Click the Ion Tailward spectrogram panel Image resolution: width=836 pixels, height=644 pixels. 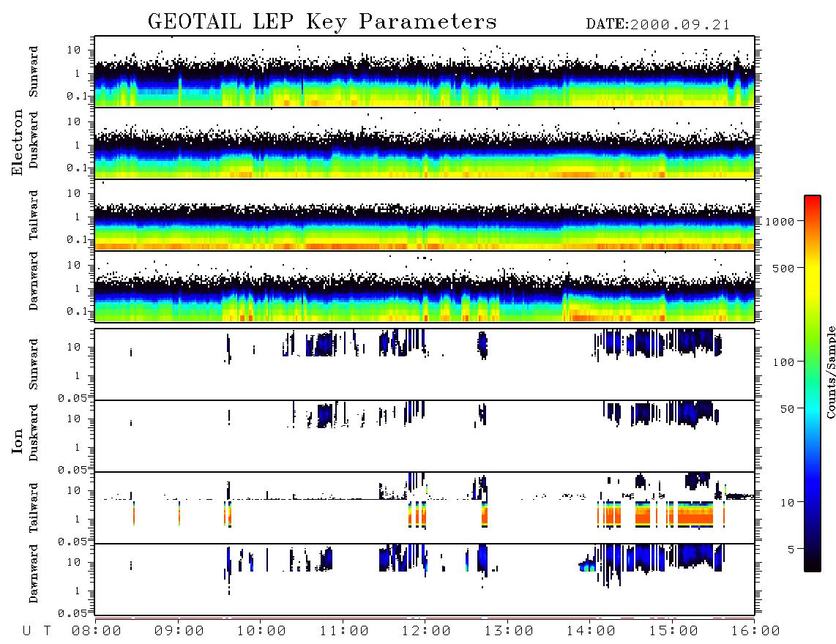[x=425, y=508]
